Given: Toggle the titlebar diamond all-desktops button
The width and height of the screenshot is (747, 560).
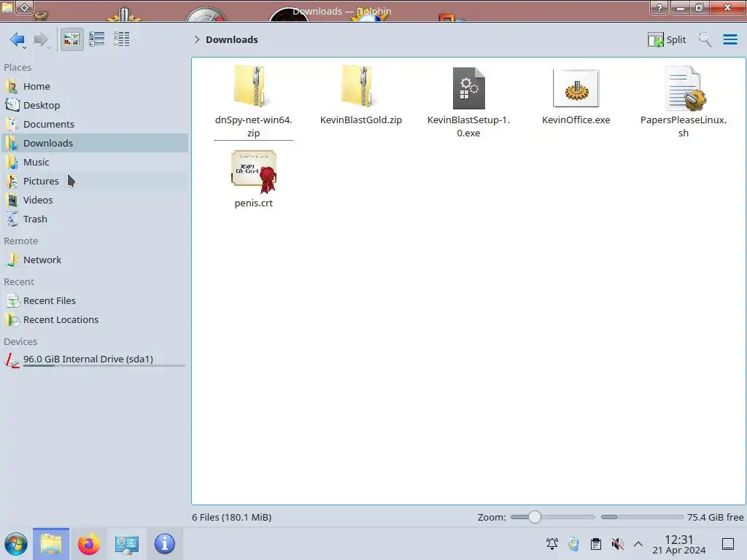Looking at the screenshot, I should 25,7.
